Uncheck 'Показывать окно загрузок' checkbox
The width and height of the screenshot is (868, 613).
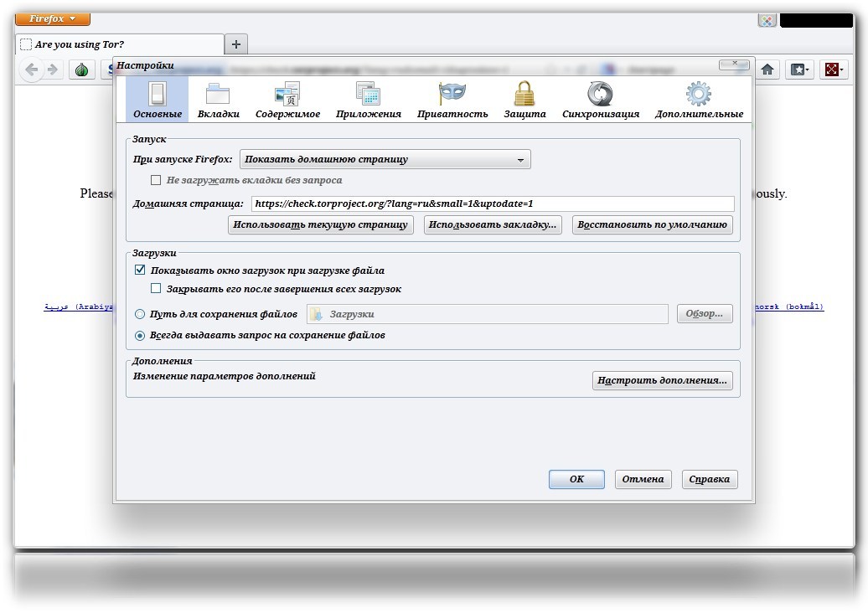point(140,270)
